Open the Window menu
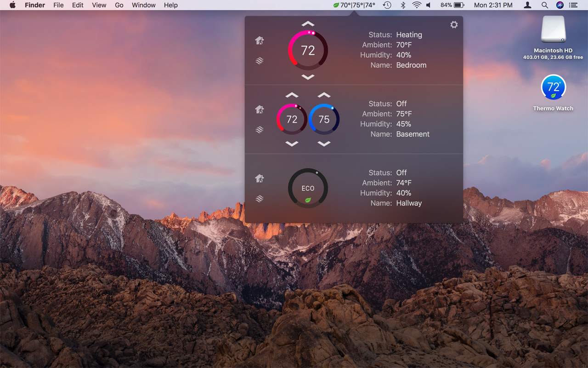 (144, 5)
